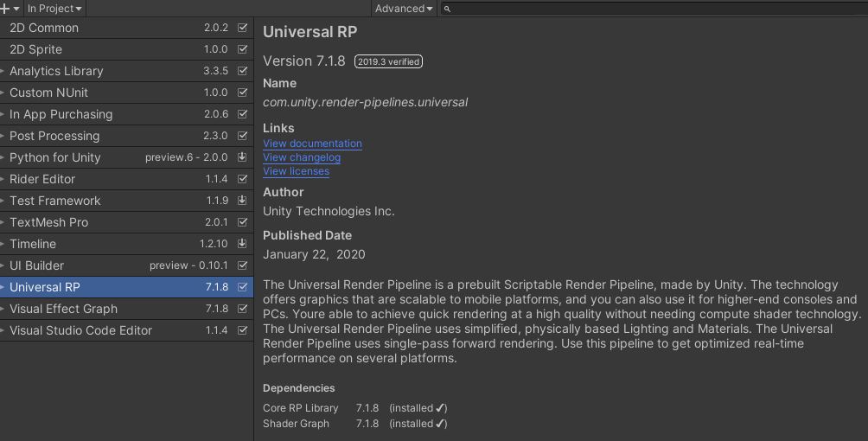Click the Core RP Library dependency

pyautogui.click(x=301, y=408)
